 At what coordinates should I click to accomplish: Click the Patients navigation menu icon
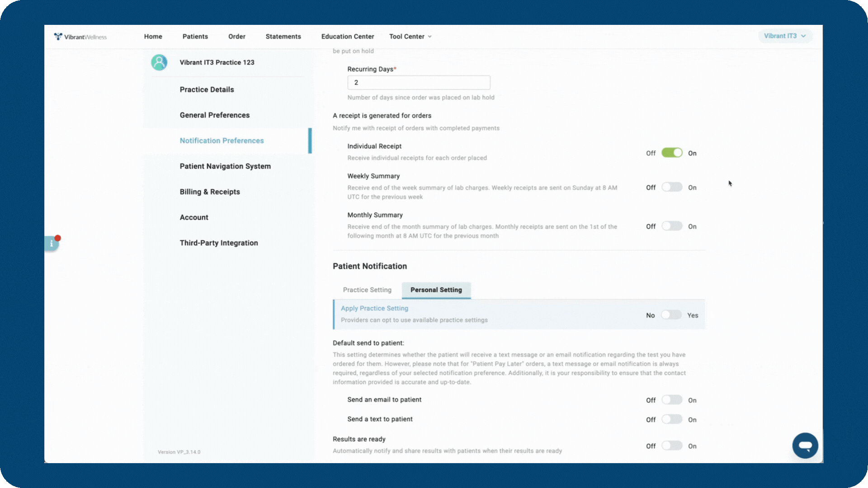click(195, 36)
